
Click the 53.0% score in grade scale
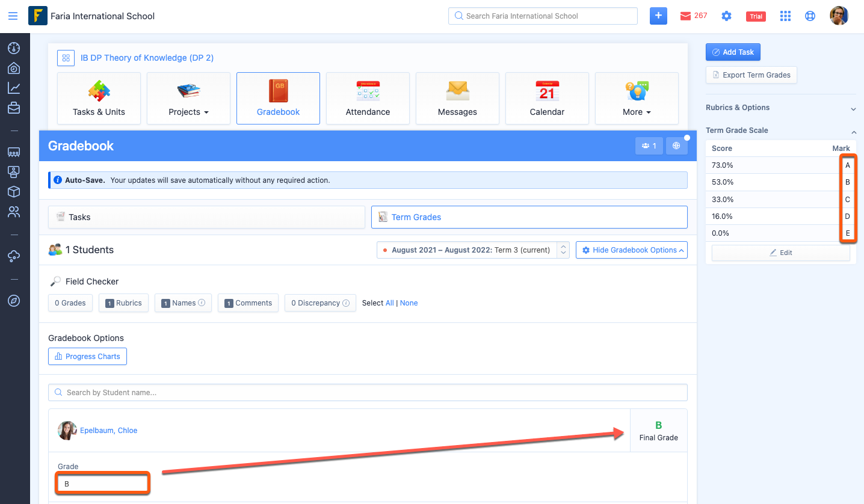pos(723,182)
